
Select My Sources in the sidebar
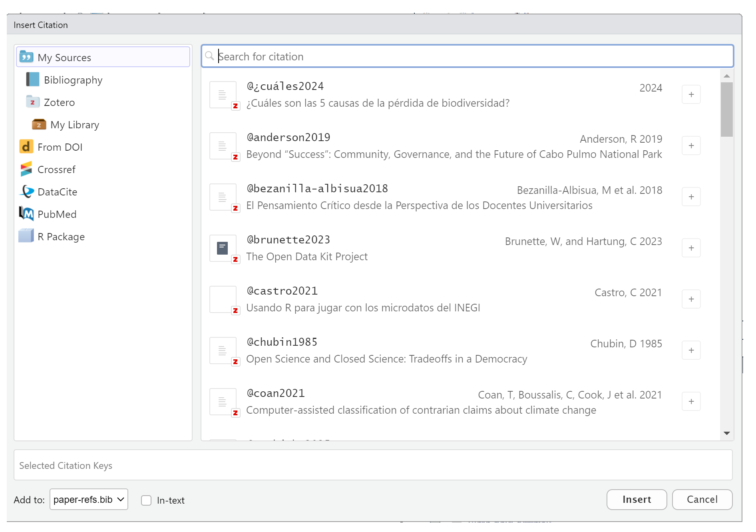click(64, 58)
